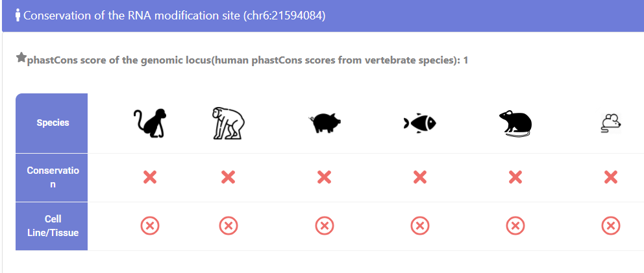This screenshot has height=273, width=644.
Task: Click the Conservation X mark under the monkey
Action: [149, 177]
